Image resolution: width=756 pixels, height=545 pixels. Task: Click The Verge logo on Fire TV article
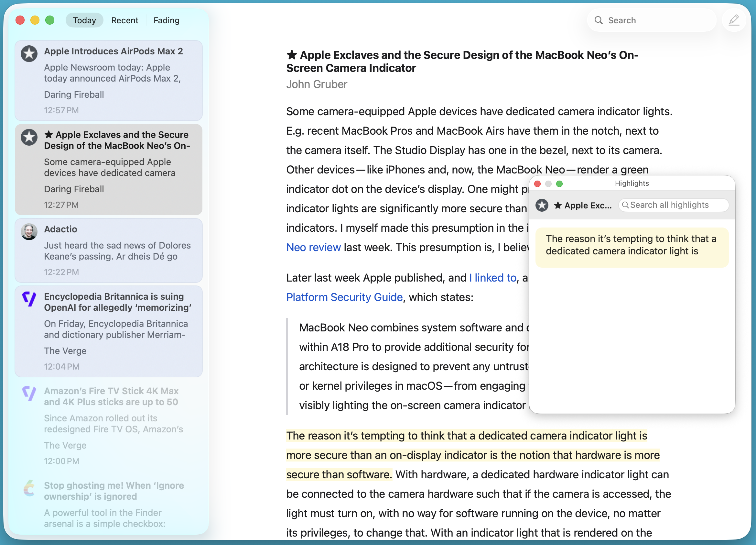[x=29, y=393]
